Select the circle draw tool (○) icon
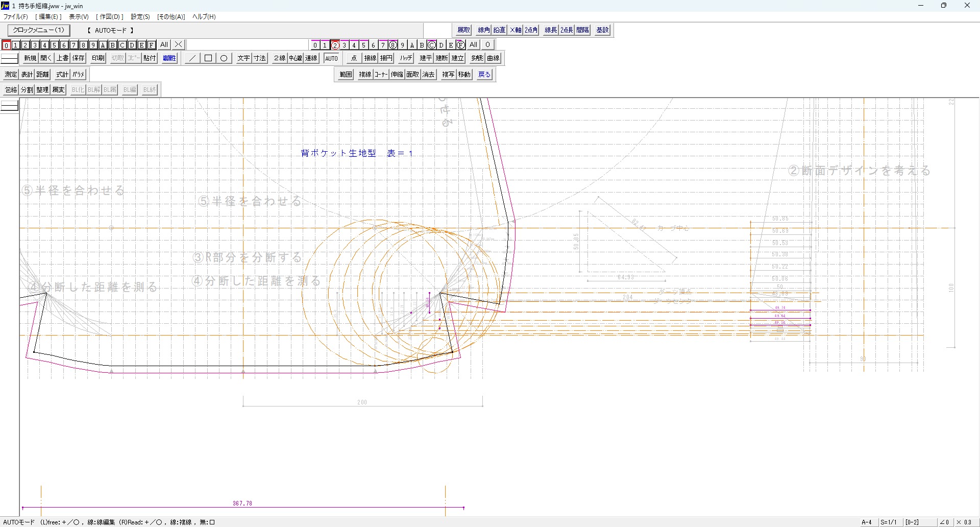 tap(224, 58)
